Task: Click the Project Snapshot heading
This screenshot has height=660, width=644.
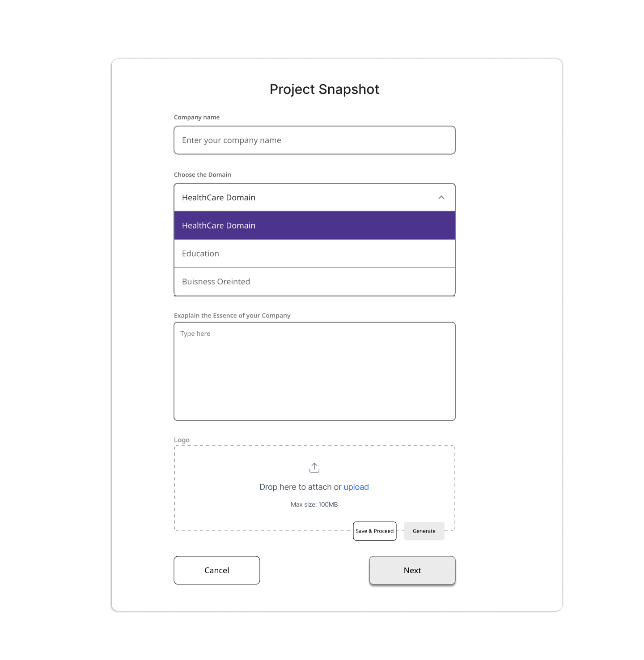Action: click(x=324, y=89)
